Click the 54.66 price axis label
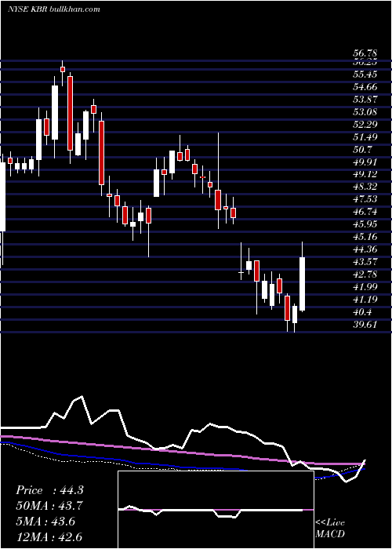This screenshot has height=549, width=392. click(x=365, y=87)
